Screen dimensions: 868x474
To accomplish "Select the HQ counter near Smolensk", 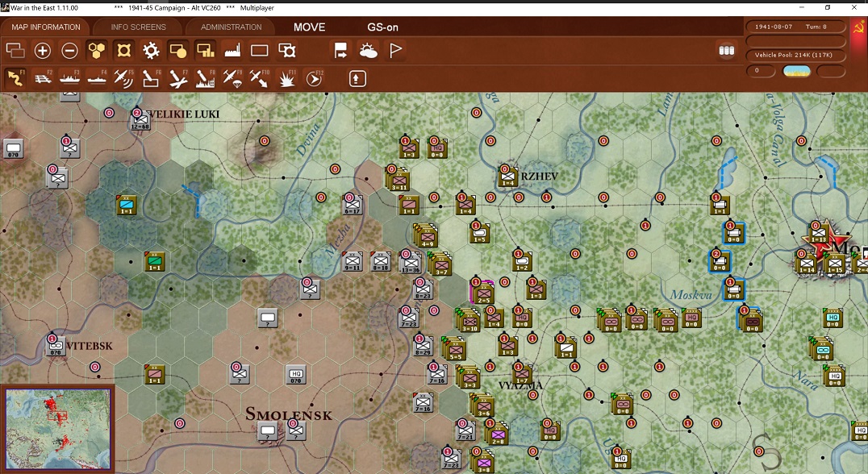I will pos(296,375).
